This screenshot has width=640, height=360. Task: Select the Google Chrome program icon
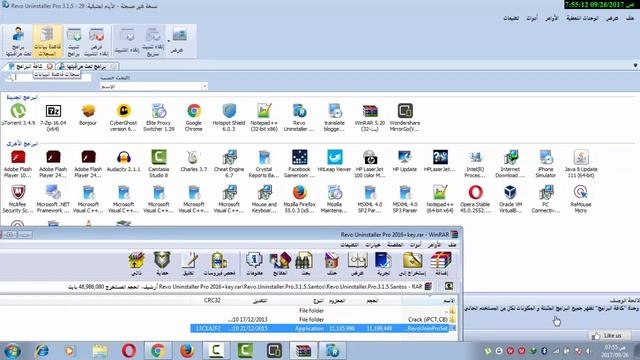pyautogui.click(x=194, y=118)
